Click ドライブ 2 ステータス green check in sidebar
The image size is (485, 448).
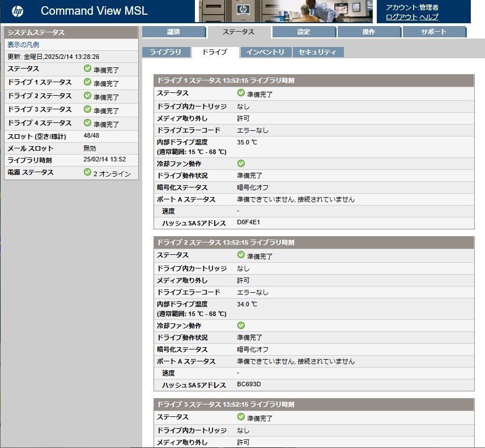tap(87, 96)
